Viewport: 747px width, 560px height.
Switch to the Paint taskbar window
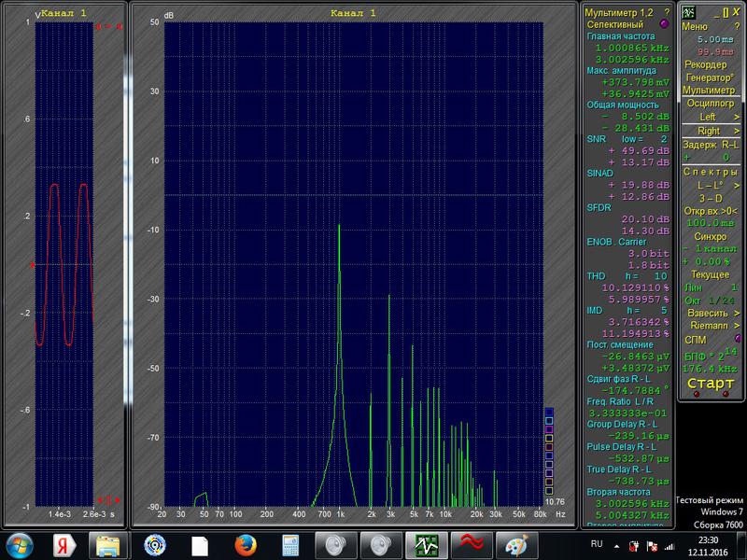pyautogui.click(x=516, y=545)
